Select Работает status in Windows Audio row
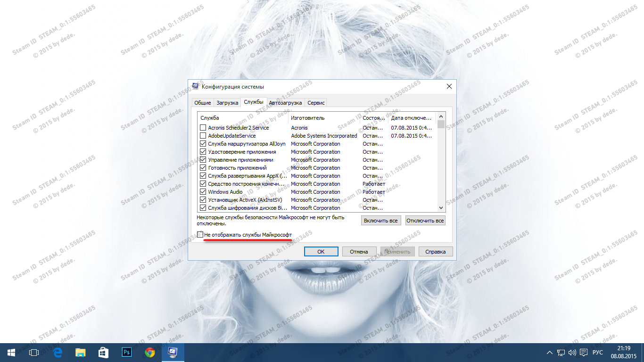 click(x=374, y=192)
